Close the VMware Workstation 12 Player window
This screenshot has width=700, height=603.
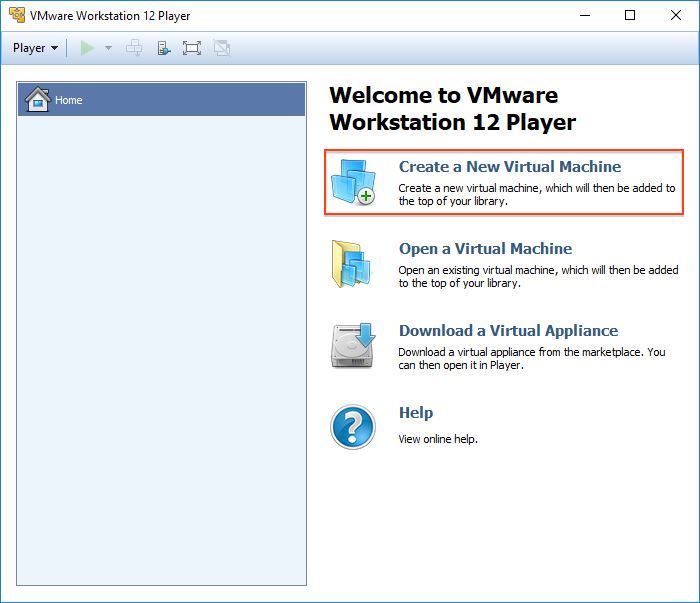click(x=676, y=15)
